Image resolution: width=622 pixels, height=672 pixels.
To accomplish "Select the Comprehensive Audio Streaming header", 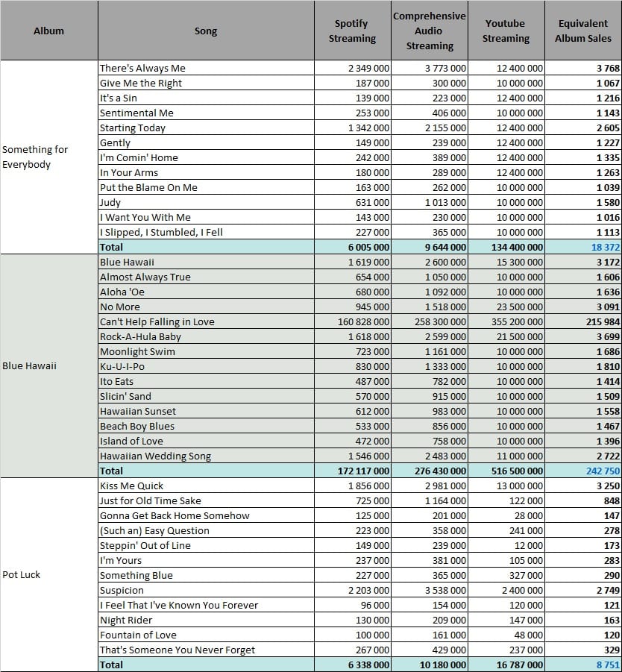I will (430, 31).
